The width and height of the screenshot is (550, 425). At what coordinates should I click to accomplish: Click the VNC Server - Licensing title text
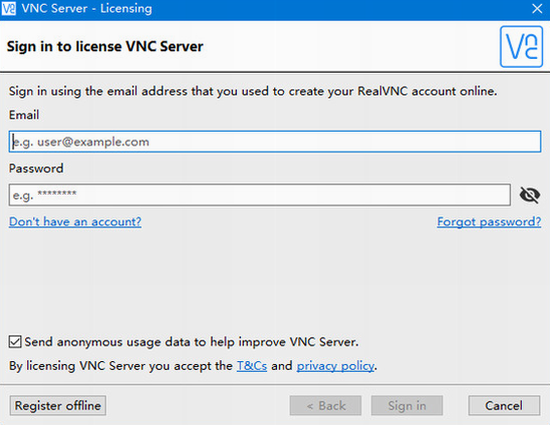[87, 8]
